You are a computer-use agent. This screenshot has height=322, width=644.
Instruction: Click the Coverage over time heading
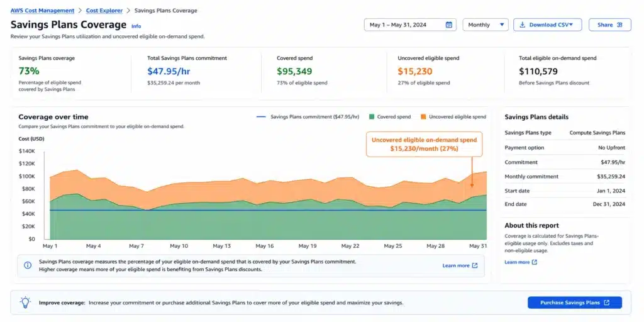click(53, 117)
